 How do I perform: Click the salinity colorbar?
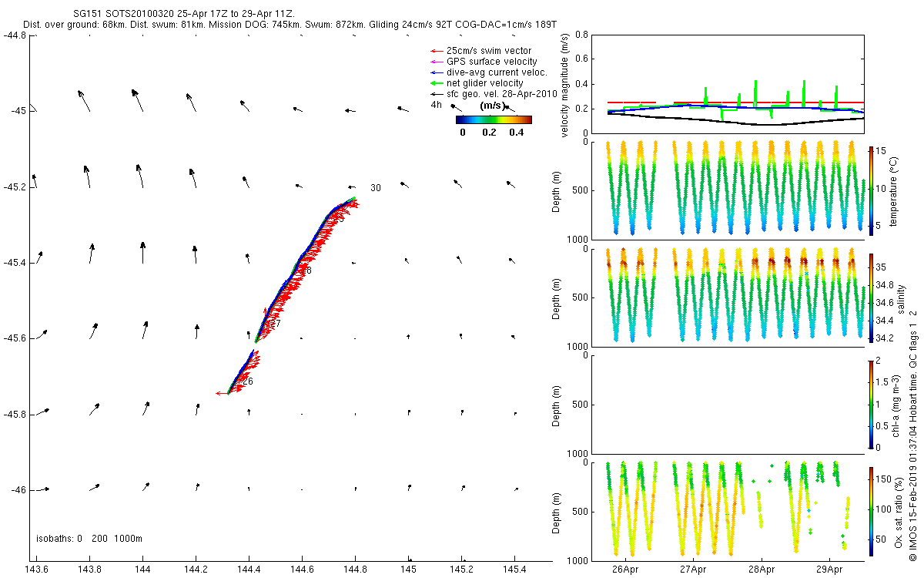coord(871,297)
